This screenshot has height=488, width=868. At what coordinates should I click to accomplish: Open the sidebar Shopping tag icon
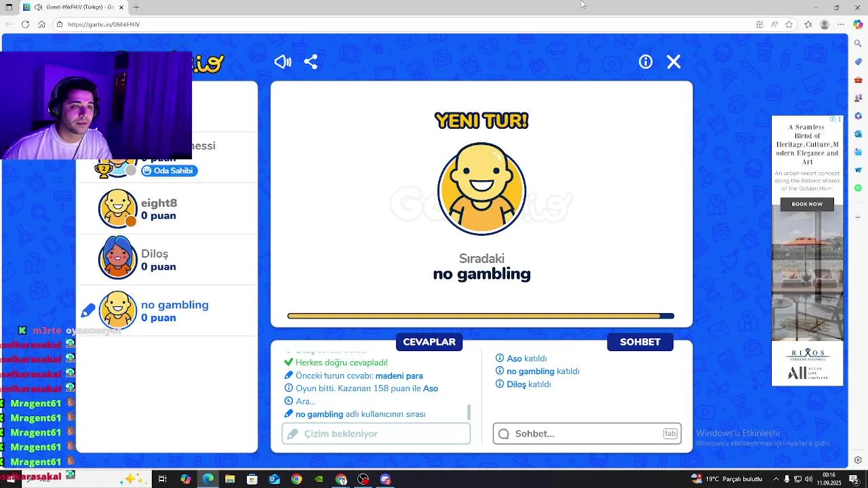[x=858, y=62]
